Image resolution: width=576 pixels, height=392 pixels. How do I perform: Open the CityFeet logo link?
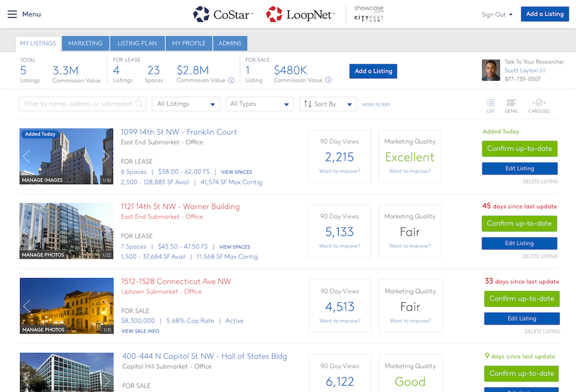coord(369,19)
